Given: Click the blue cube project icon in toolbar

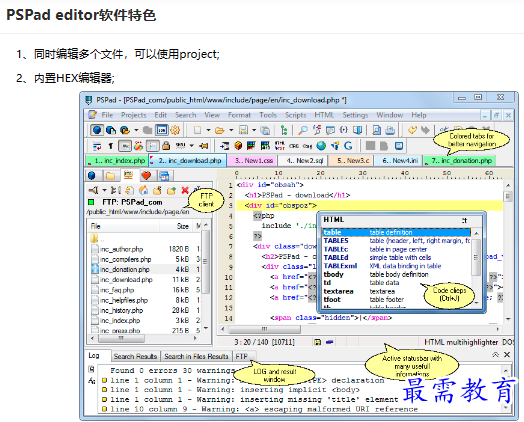Looking at the screenshot, I should point(97,130).
